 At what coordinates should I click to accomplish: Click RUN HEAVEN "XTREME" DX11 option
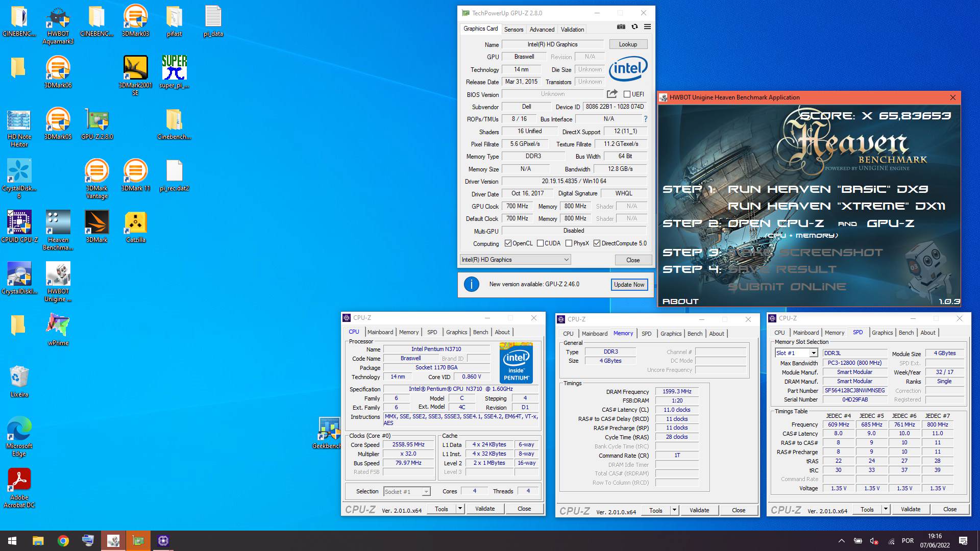(x=836, y=206)
